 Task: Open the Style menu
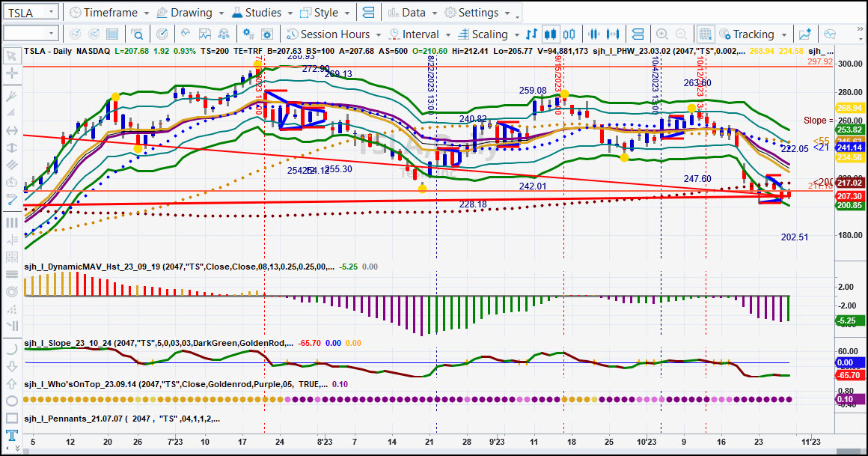[x=320, y=12]
